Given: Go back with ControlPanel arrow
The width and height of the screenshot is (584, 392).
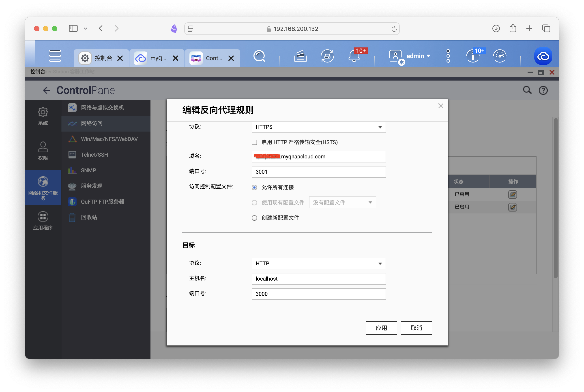Looking at the screenshot, I should (x=47, y=90).
